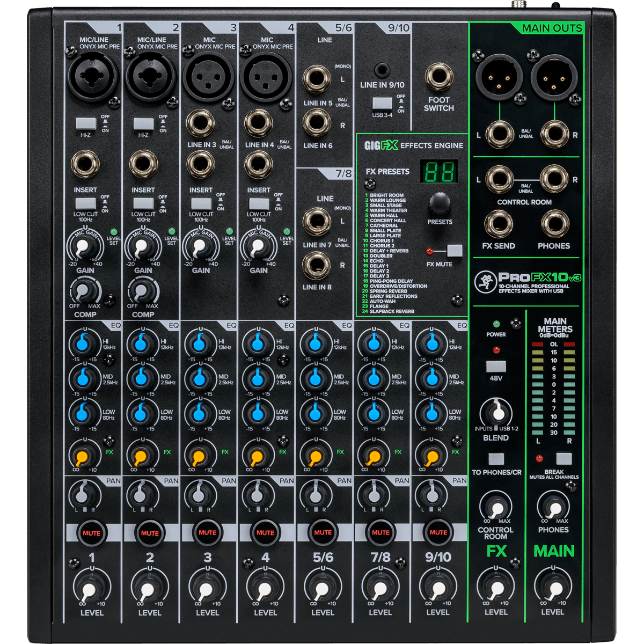Image resolution: width=644 pixels, height=644 pixels.
Task: Mute channel 5/6
Action: (323, 533)
